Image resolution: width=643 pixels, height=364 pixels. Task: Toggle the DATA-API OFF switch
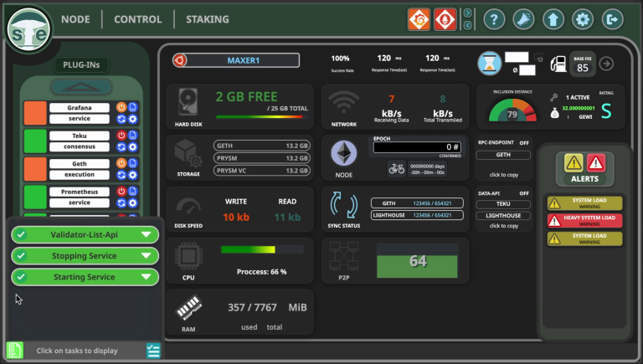point(524,193)
